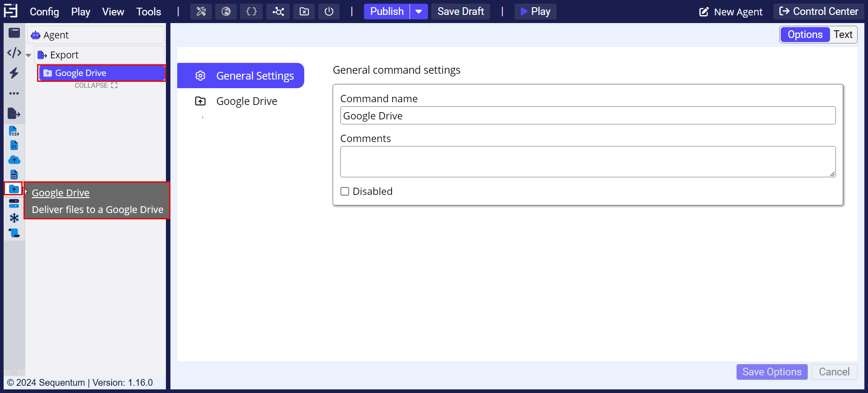Click the Sequentum logo icon
This screenshot has width=868, height=393.
(11, 11)
